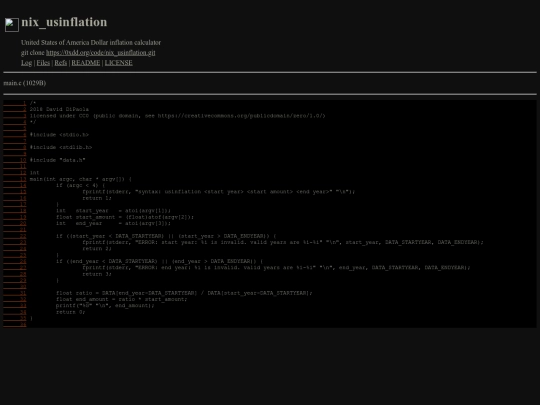Screen dimensions: 540x405
Task: Jump to line number 6 anchor
Action: [x=15, y=135]
